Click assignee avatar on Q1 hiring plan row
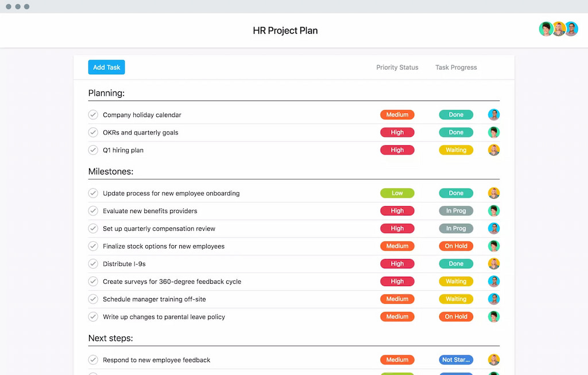The image size is (588, 375). click(x=494, y=150)
